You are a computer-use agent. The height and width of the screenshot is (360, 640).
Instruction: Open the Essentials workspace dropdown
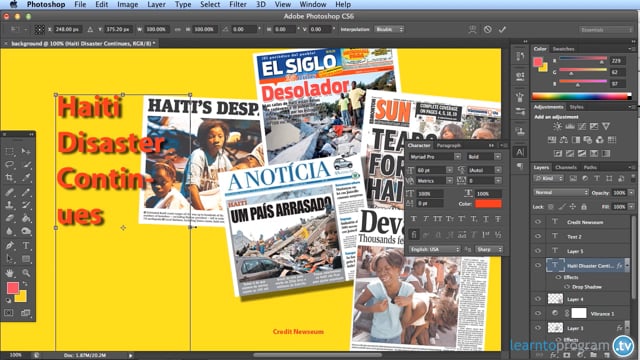[606, 29]
